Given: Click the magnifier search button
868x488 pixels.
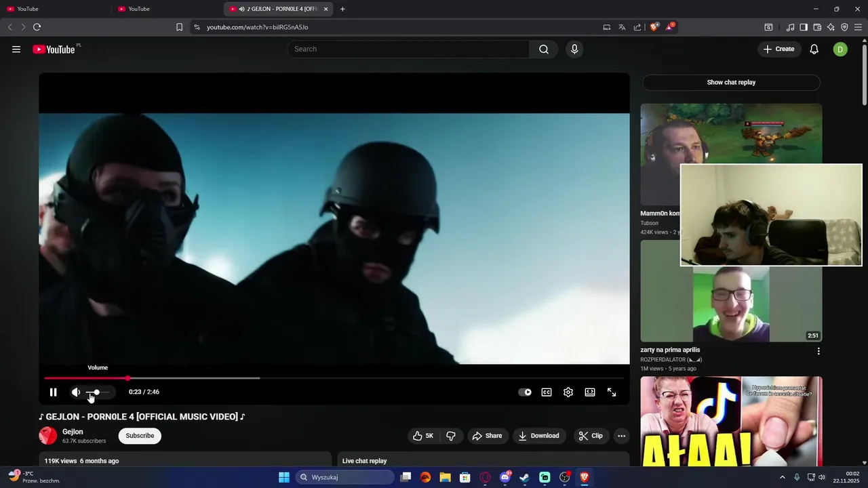Looking at the screenshot, I should pos(544,49).
